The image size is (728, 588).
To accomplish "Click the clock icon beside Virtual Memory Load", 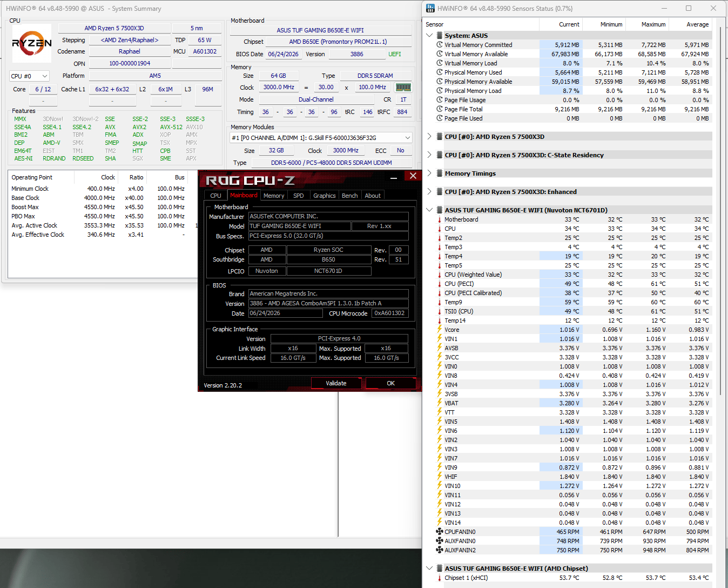I will (x=440, y=63).
